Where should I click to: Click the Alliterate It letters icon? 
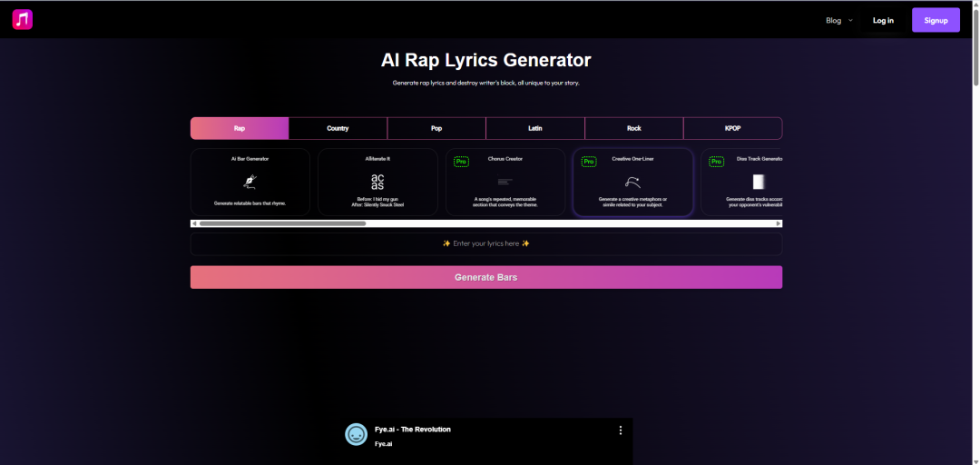pos(377,183)
